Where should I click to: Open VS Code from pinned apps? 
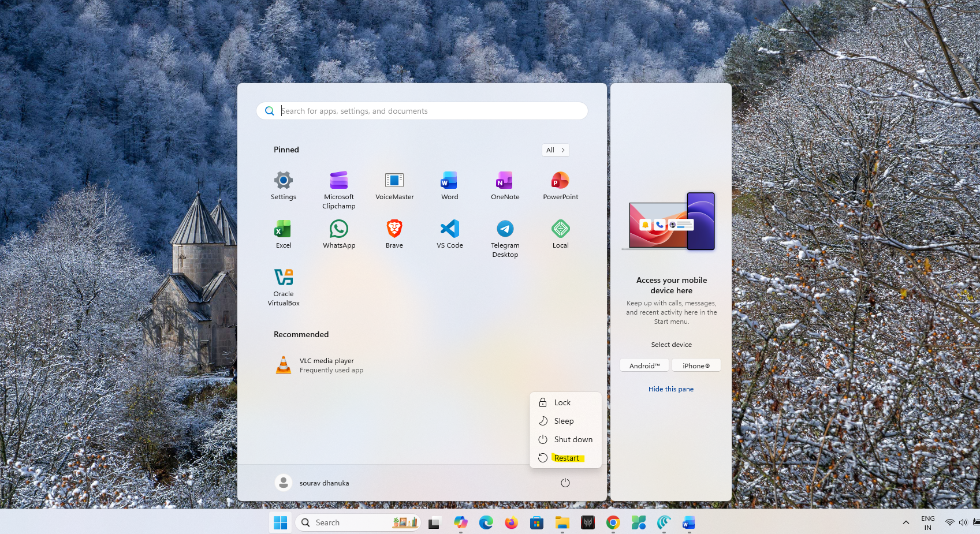click(449, 234)
